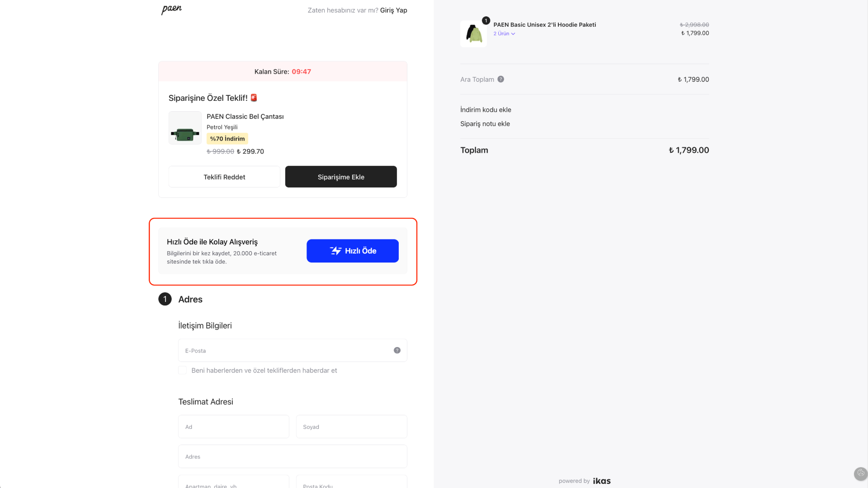Click the paen logo in header

click(x=171, y=9)
